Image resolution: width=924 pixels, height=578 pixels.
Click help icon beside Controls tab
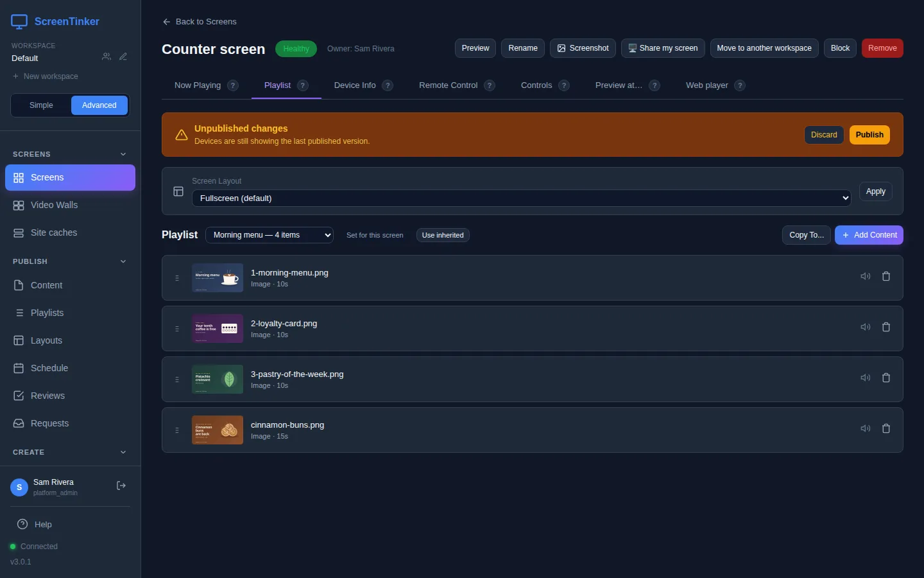click(564, 85)
